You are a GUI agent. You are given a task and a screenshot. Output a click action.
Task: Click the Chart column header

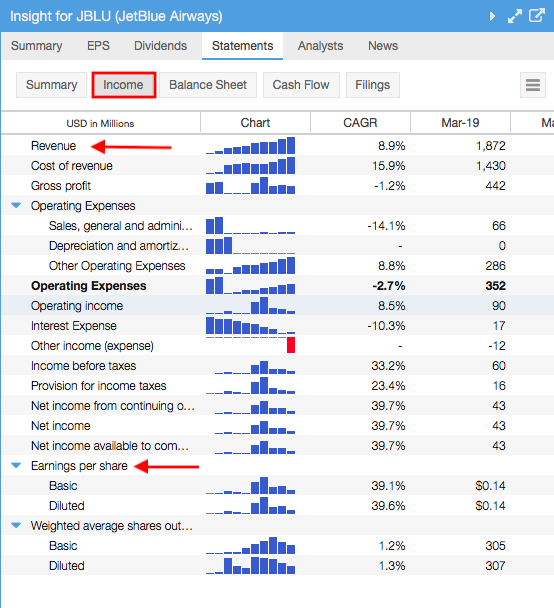pyautogui.click(x=255, y=123)
